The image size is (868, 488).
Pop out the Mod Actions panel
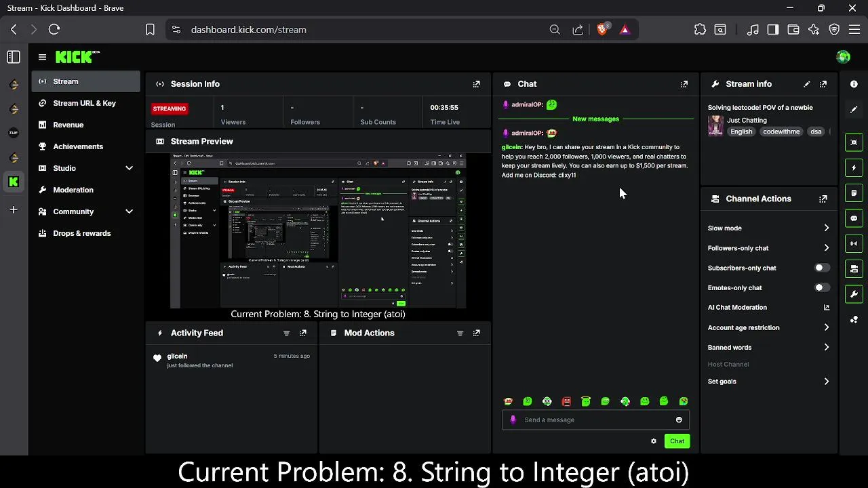pos(476,333)
